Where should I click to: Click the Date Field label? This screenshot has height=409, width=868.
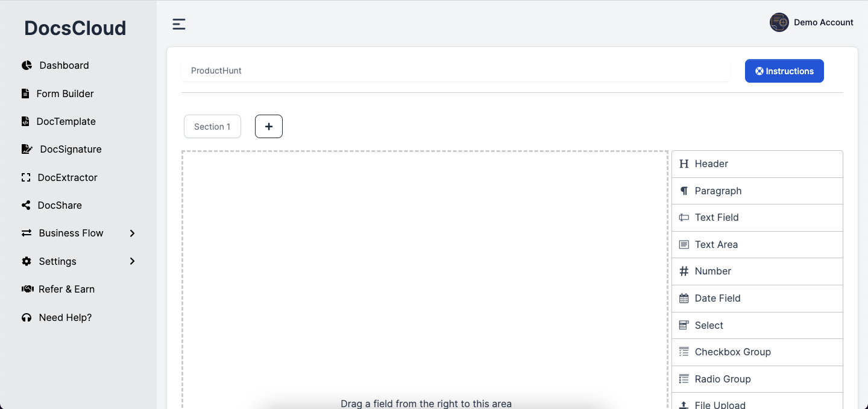(x=717, y=298)
